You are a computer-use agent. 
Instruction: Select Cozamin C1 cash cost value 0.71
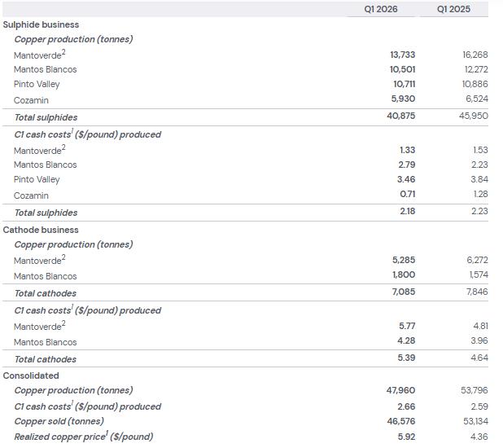pyautogui.click(x=407, y=195)
